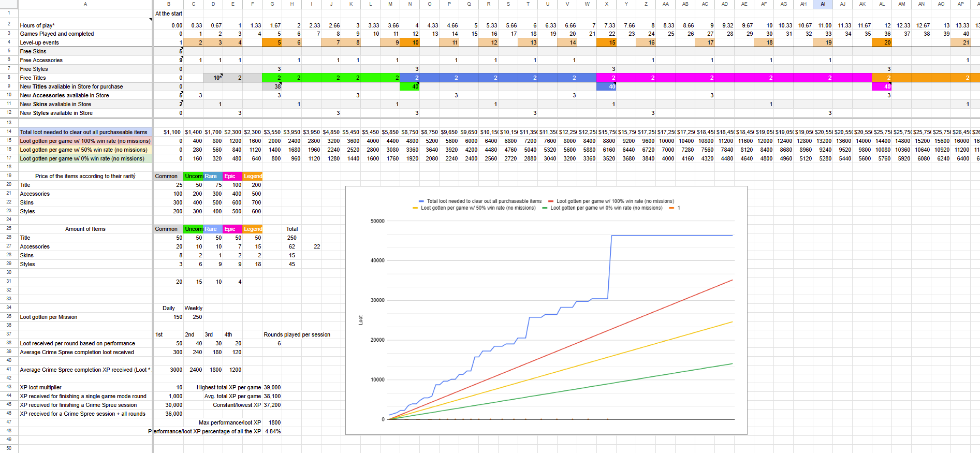Click the '$1,100' cell
This screenshot has width=980, height=453.
169,132
